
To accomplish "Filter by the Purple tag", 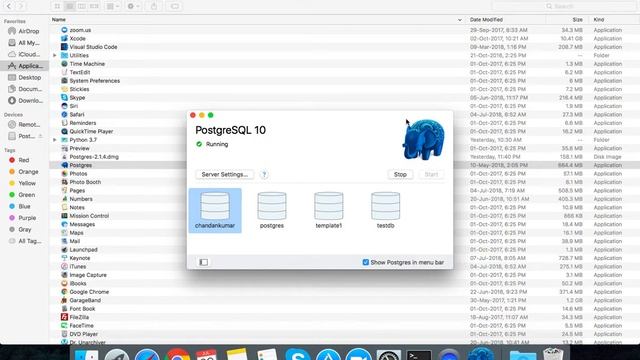I will click(x=23, y=218).
